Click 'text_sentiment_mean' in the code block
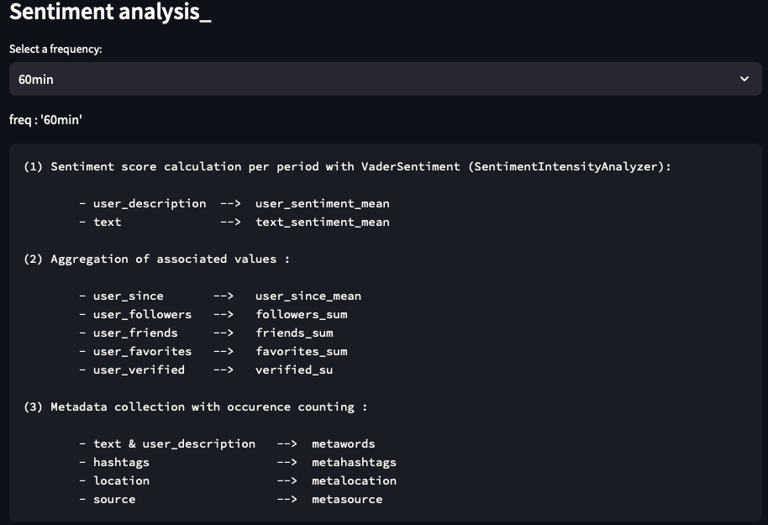The height and width of the screenshot is (525, 768). 322,222
